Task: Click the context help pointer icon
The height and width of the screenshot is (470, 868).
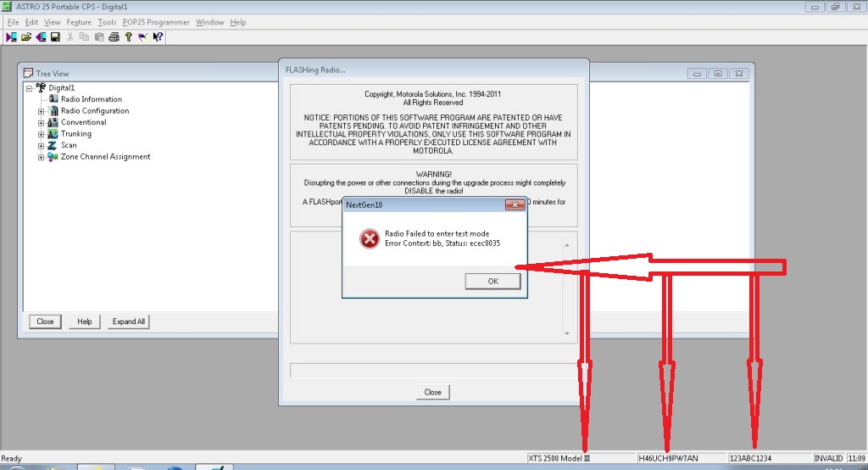Action: [158, 37]
